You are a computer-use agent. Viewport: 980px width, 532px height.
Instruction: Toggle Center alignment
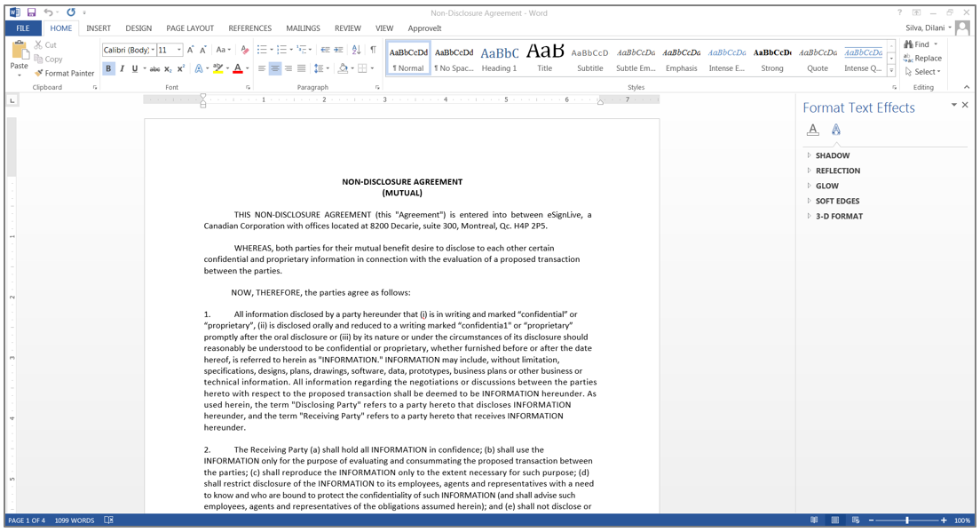tap(275, 68)
